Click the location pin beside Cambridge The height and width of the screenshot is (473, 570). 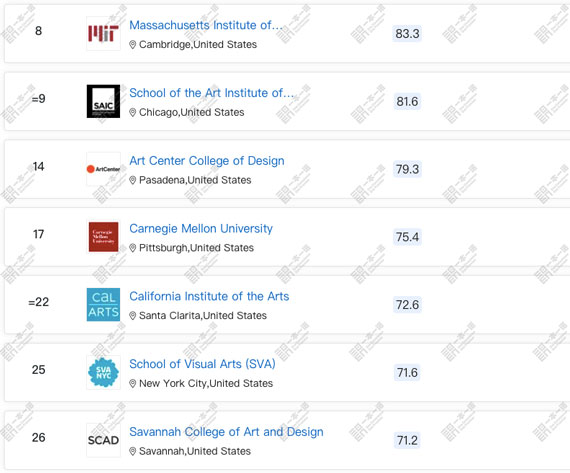click(133, 45)
